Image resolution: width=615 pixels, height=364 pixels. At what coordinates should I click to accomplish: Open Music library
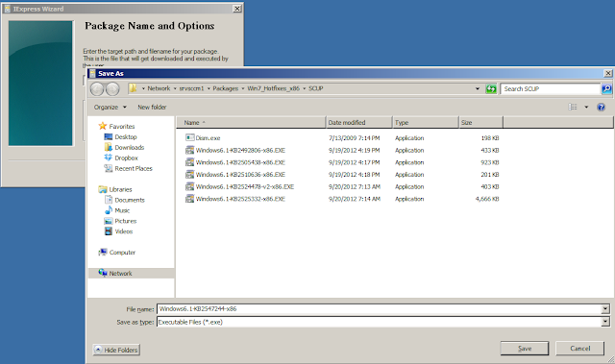tap(122, 210)
